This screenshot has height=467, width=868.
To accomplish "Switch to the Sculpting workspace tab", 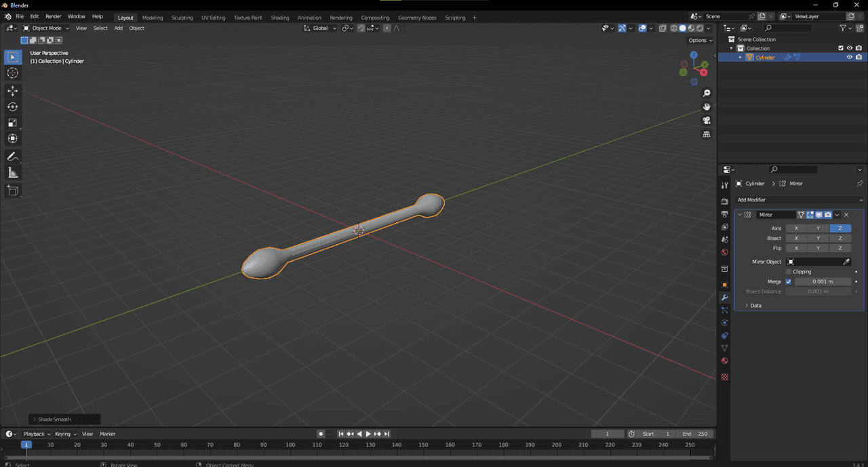I will click(182, 18).
